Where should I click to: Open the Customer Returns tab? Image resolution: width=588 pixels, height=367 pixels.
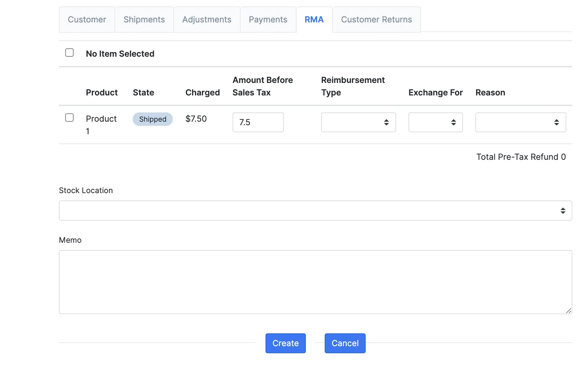[x=377, y=20]
